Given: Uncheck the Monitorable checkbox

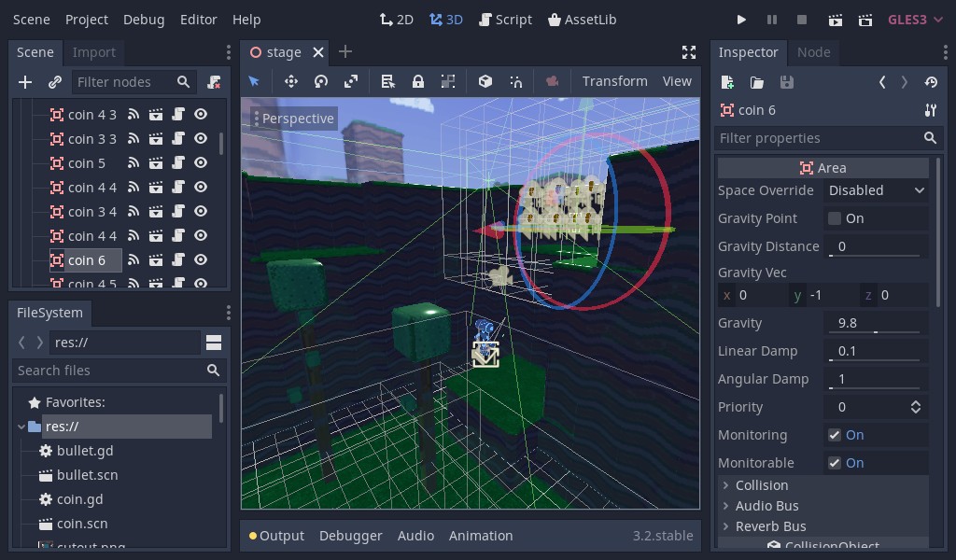Looking at the screenshot, I should pyautogui.click(x=835, y=463).
